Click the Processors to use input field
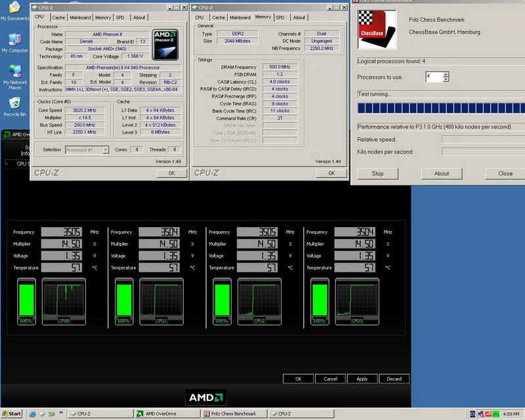Image resolution: width=525 pixels, height=420 pixels. [434, 77]
